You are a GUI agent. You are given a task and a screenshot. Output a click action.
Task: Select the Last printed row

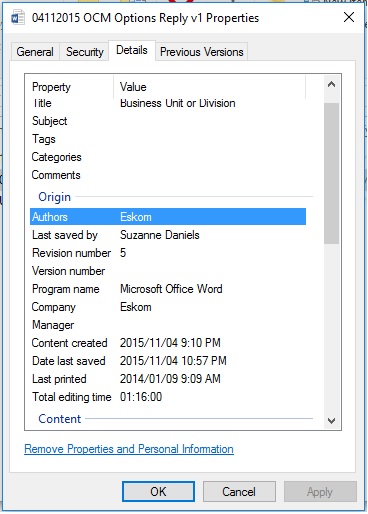[168, 379]
